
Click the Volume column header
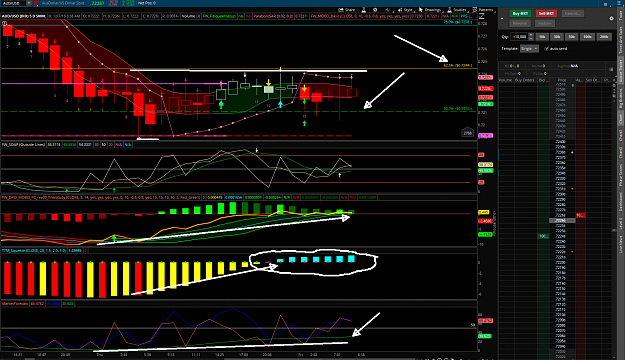pyautogui.click(x=506, y=80)
